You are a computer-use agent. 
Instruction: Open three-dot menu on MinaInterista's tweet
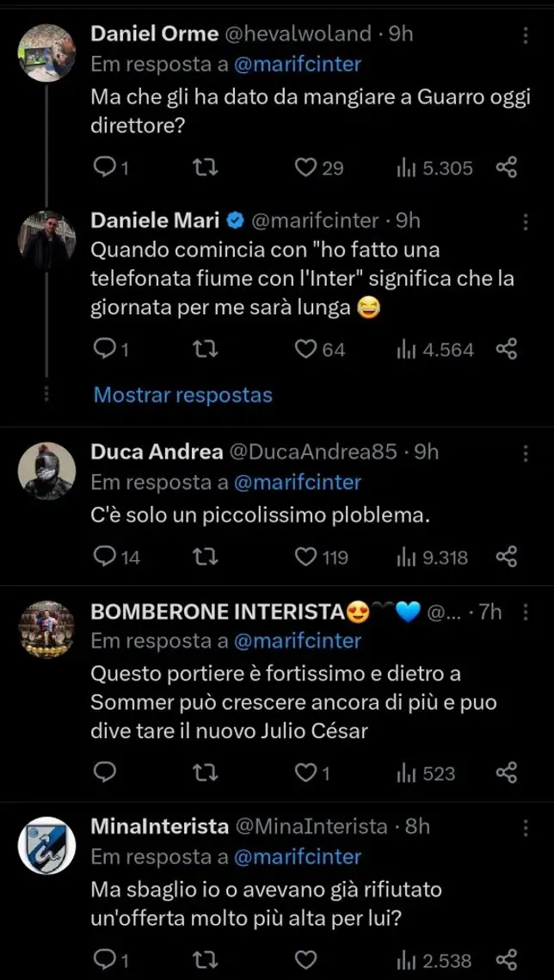point(526,828)
